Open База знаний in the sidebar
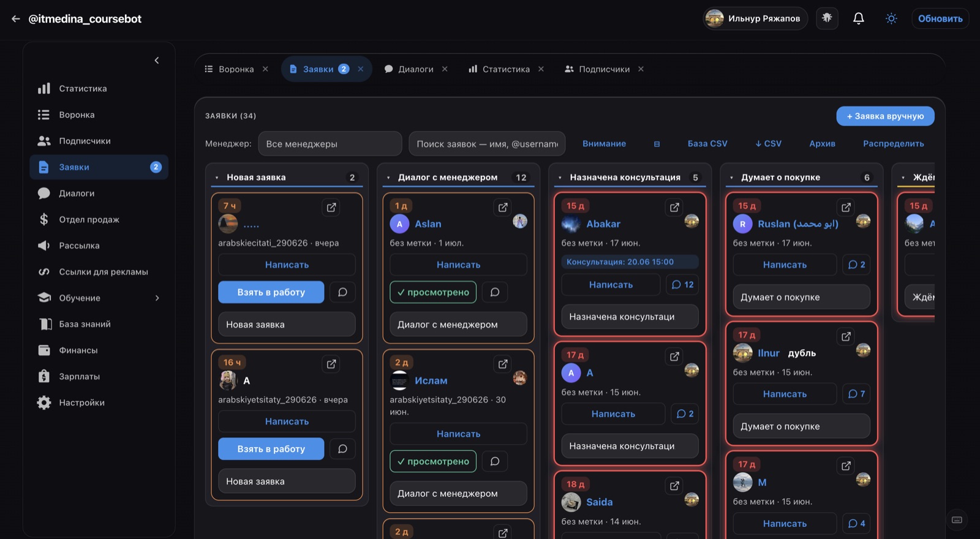This screenshot has height=539, width=980. [x=99, y=324]
